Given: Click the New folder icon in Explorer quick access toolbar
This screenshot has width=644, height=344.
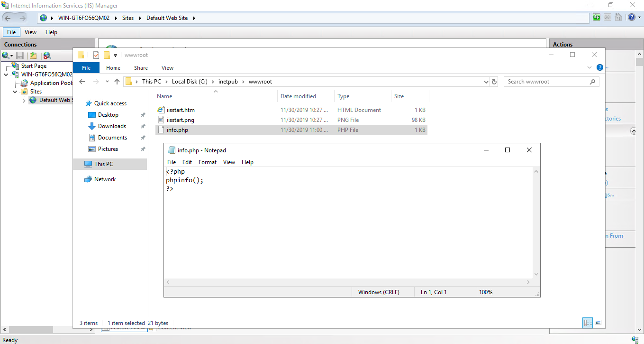Looking at the screenshot, I should click(107, 55).
